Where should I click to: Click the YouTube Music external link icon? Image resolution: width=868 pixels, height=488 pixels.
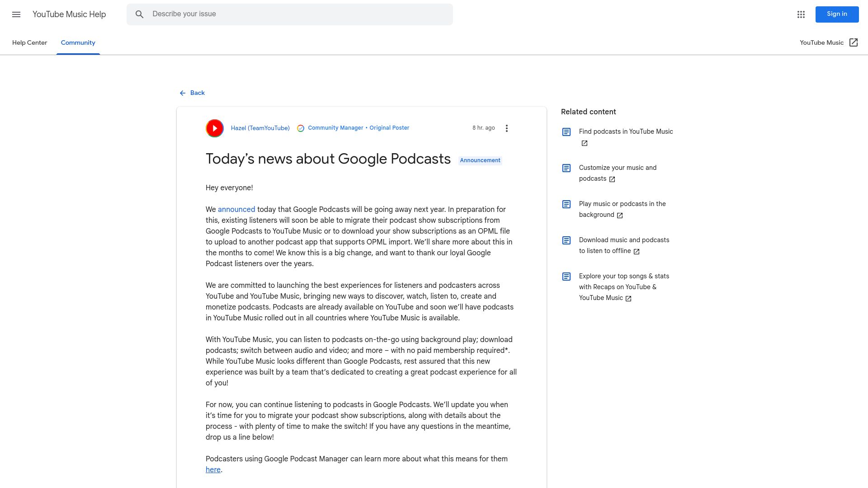click(x=854, y=42)
